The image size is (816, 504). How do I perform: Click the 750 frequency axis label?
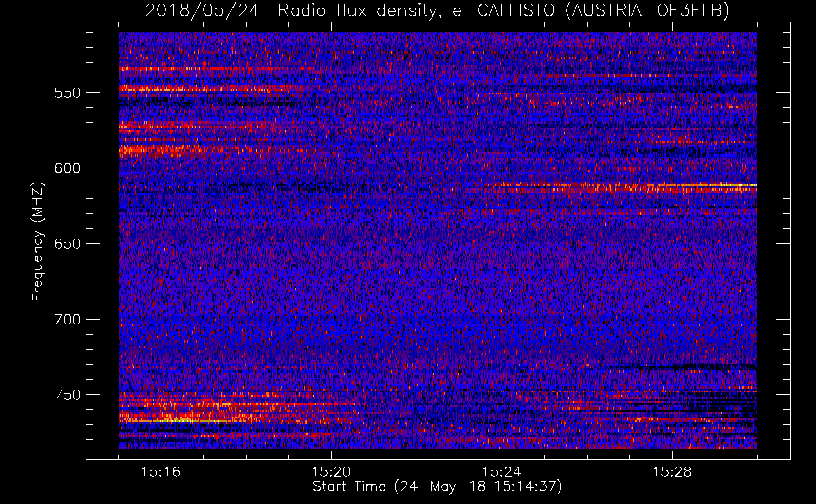pyautogui.click(x=68, y=395)
